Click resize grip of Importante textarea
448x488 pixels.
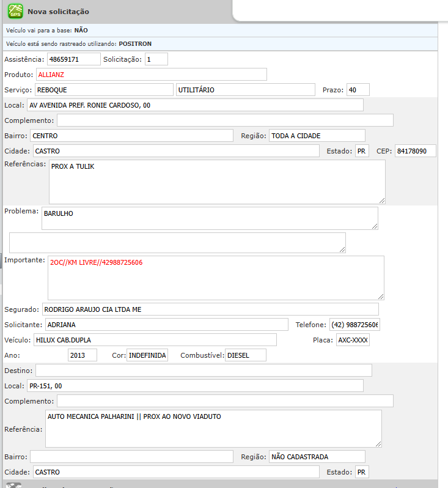coord(380,295)
